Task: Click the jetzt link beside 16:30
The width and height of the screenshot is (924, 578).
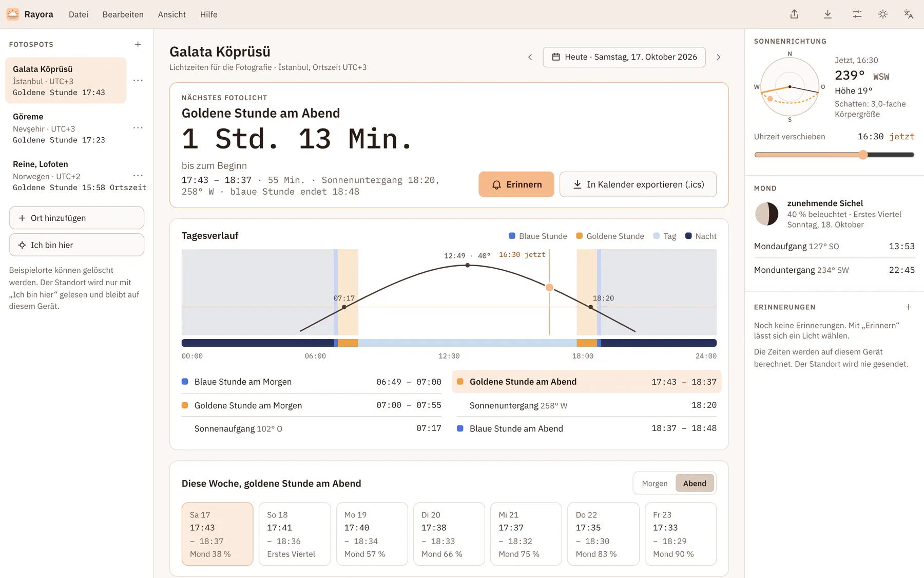Action: coord(902,137)
